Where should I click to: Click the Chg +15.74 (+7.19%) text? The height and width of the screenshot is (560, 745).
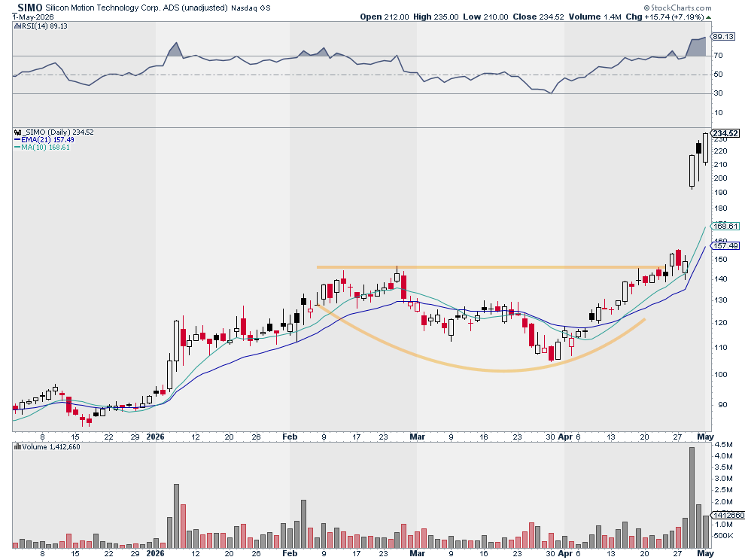pos(664,17)
